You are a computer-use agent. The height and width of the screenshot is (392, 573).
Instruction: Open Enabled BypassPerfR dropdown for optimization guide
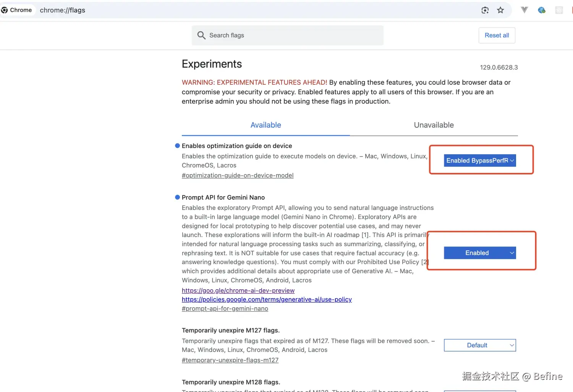tap(480, 161)
